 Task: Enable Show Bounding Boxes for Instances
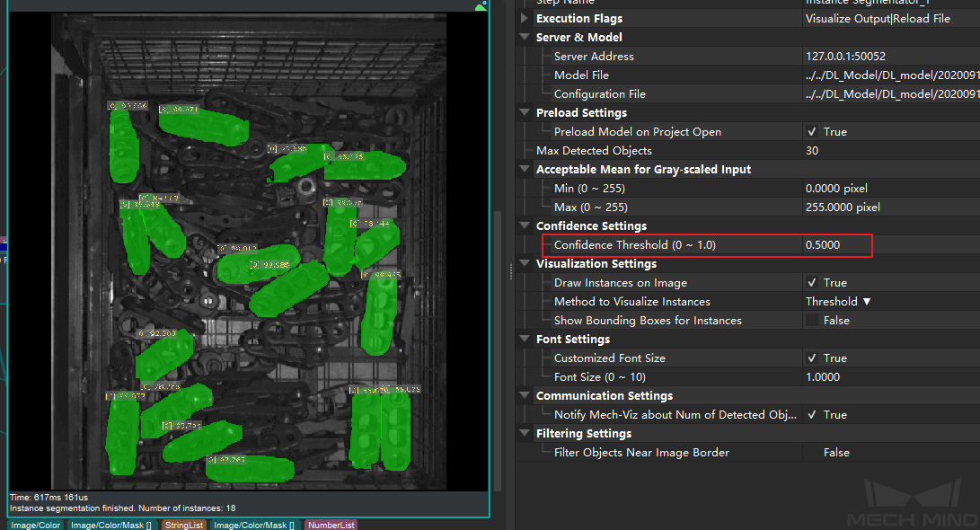tap(812, 321)
